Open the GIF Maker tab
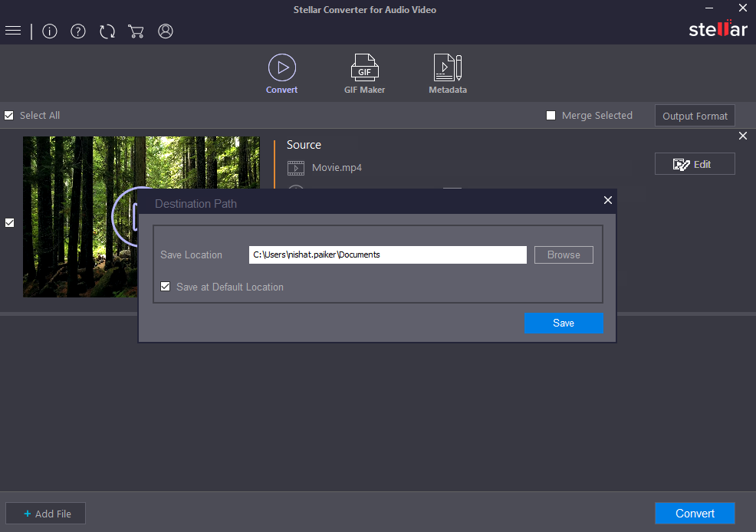The width and height of the screenshot is (756, 532). (364, 74)
